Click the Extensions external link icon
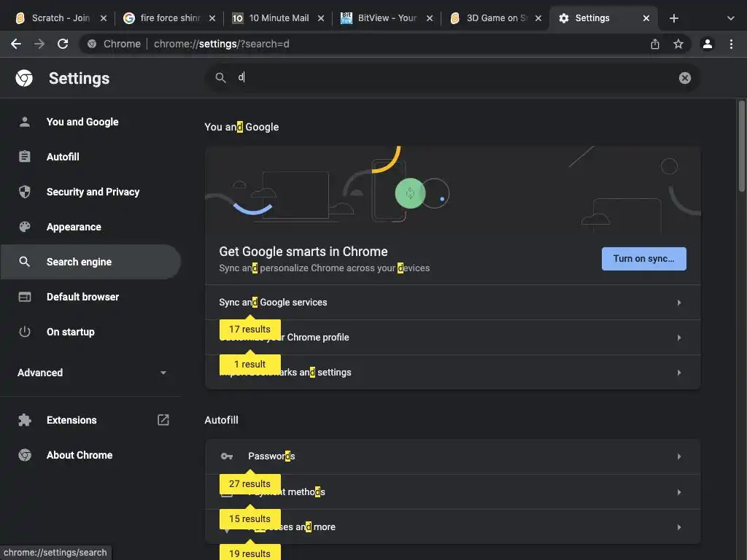 [x=163, y=419]
